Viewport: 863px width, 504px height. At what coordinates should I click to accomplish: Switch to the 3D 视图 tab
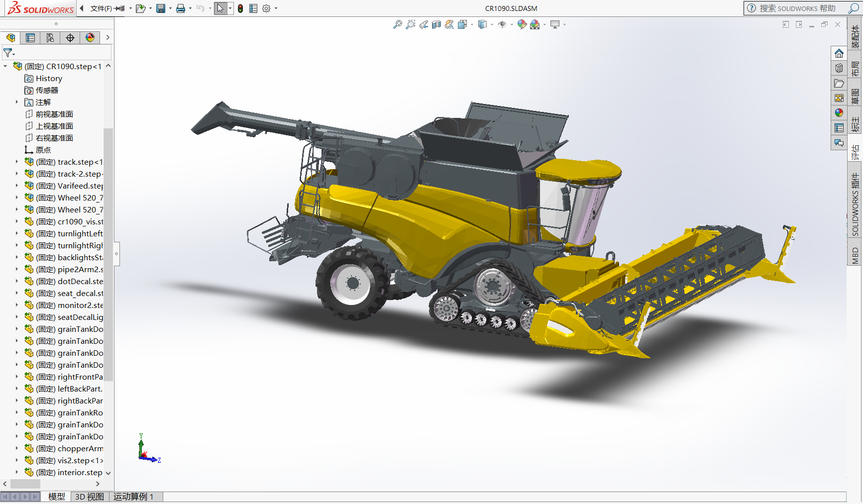point(90,497)
